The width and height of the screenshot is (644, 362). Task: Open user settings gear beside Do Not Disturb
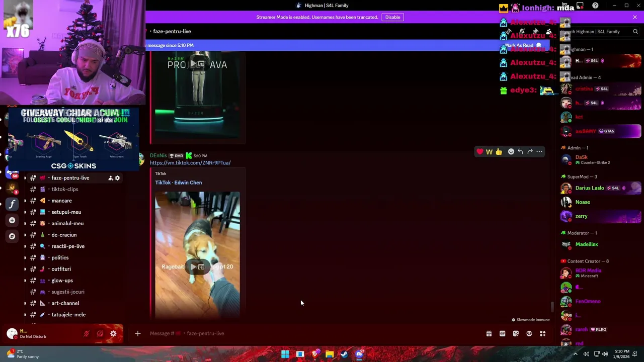113,333
